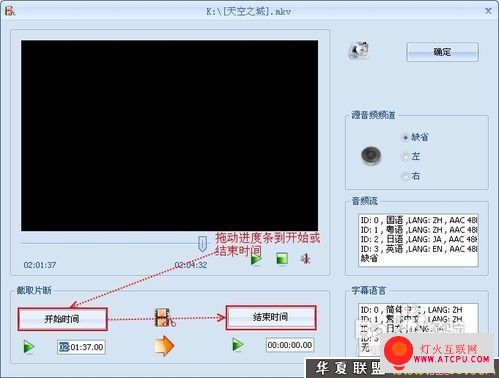Click the 开始时间 button
This screenshot has height=378, width=499.
(x=63, y=319)
